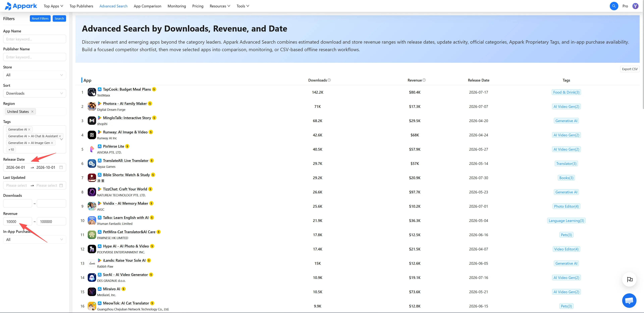This screenshot has width=644, height=313.
Task: Open the Release Date calendar icon
Action: [61, 167]
